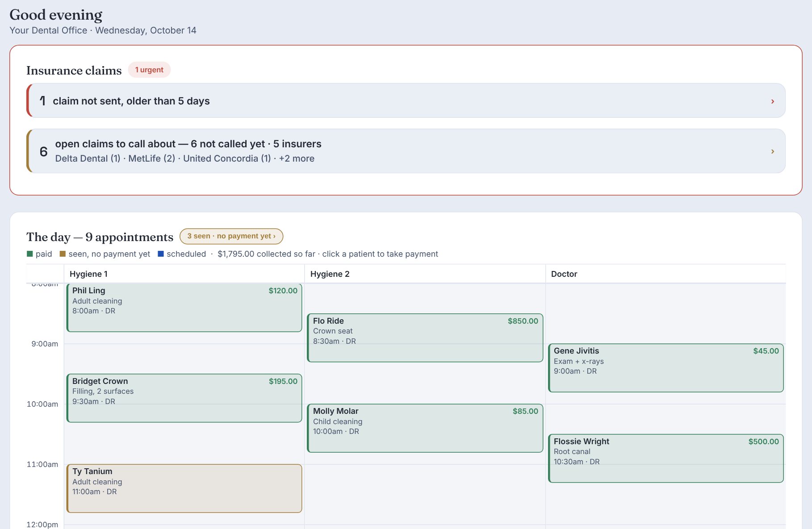Click the blue scheduled legend swatch
The image size is (812, 529).
161,254
